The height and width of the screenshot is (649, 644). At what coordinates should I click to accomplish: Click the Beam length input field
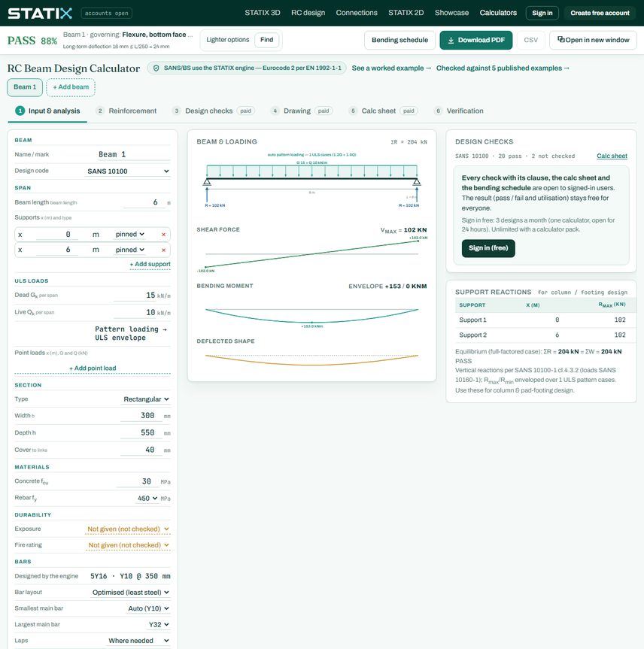[x=143, y=202]
